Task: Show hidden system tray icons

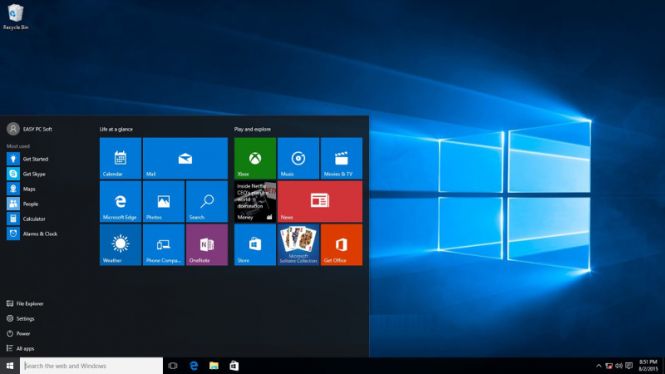Action: pyautogui.click(x=598, y=366)
